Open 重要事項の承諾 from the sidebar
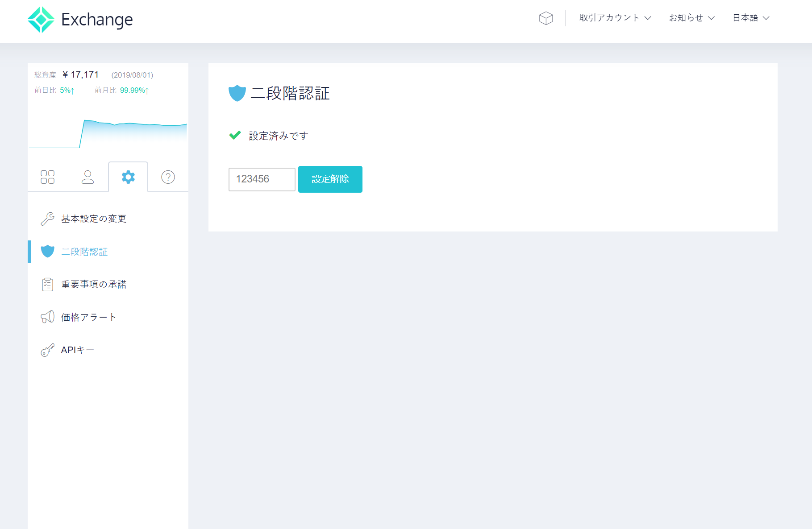 [x=95, y=284]
